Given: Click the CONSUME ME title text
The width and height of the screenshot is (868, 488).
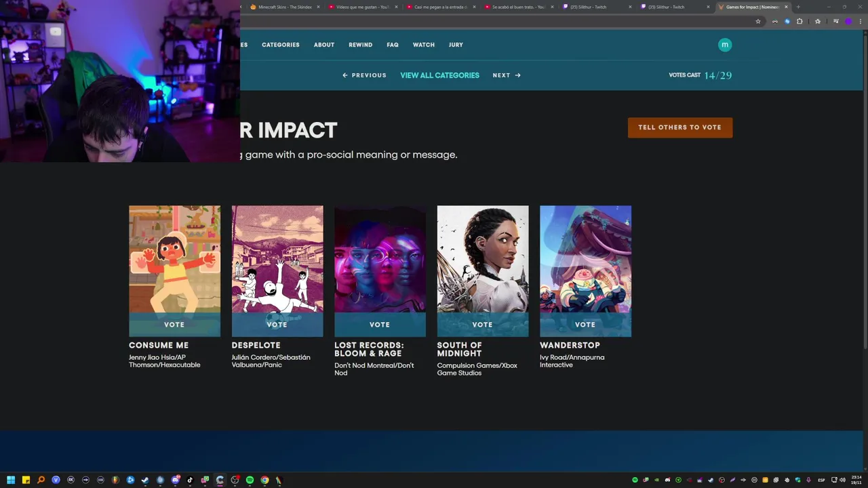Looking at the screenshot, I should 159,345.
